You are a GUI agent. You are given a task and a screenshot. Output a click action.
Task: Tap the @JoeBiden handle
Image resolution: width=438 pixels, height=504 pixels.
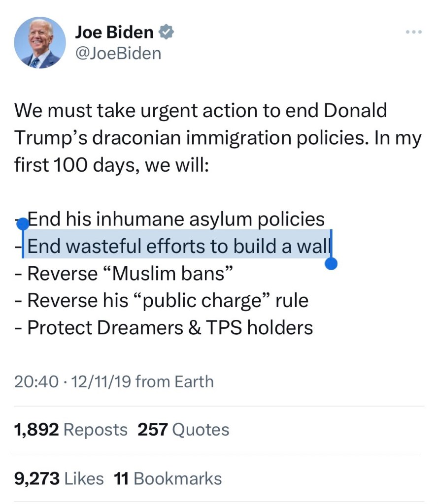pos(118,52)
